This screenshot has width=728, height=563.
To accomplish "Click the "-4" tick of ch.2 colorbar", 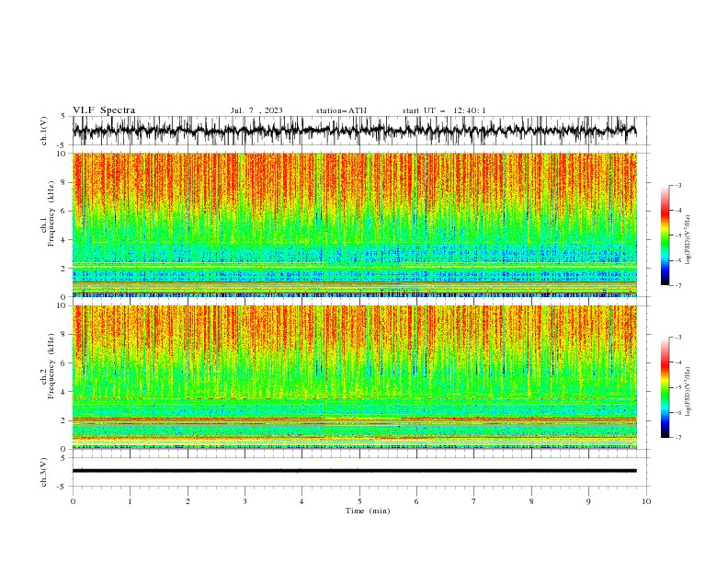I will [x=678, y=362].
